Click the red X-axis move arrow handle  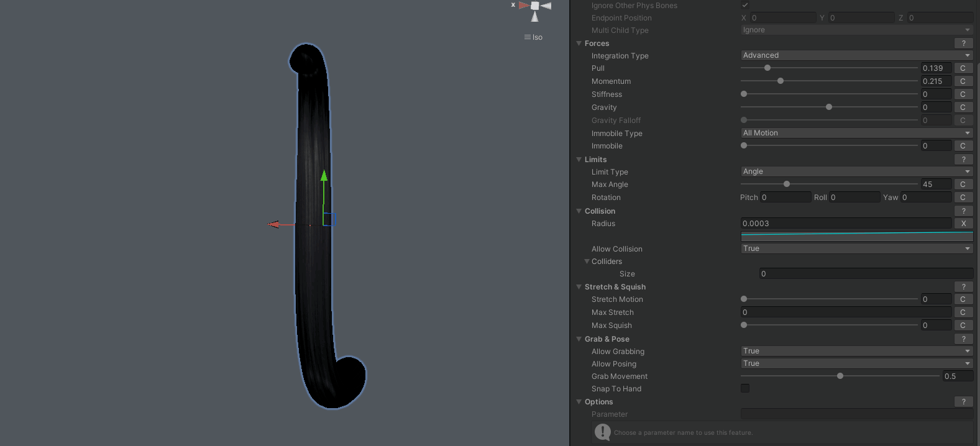[273, 224]
